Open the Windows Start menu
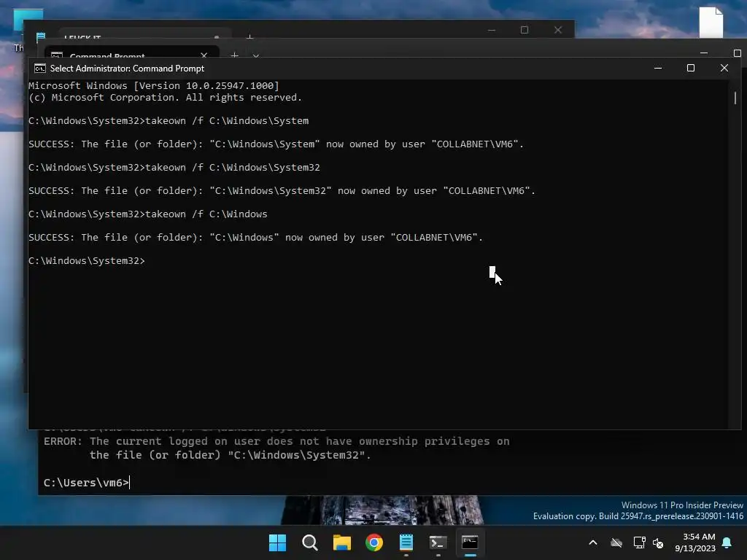Image resolution: width=747 pixels, height=560 pixels. [277, 542]
